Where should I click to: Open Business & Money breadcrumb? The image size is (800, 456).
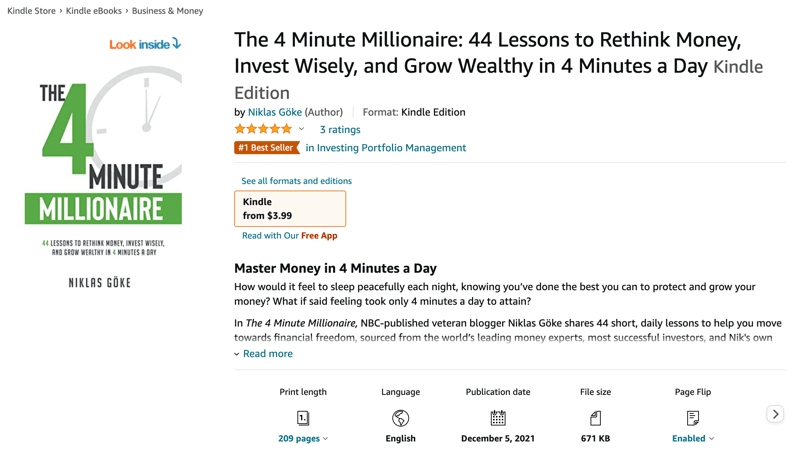(x=167, y=11)
